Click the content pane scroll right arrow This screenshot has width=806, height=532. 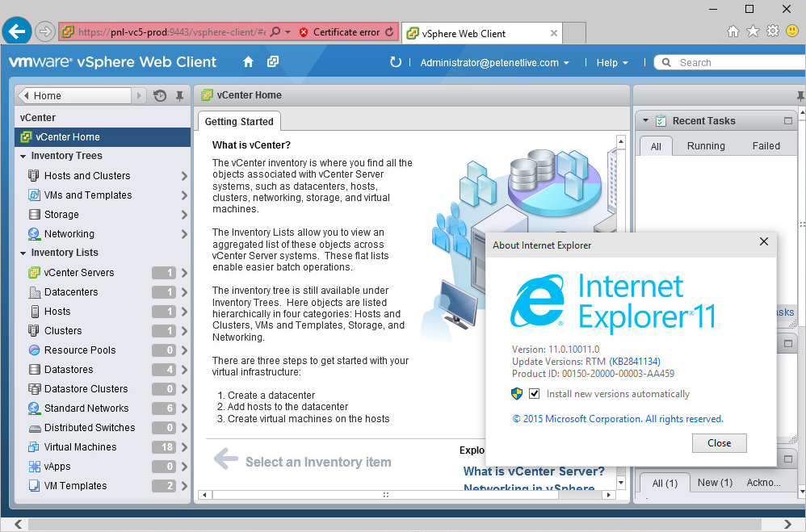click(x=609, y=495)
